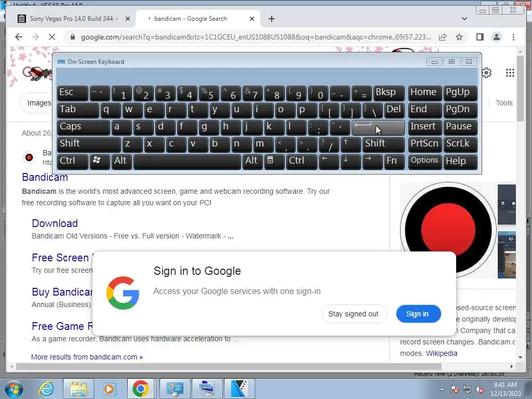Image resolution: width=532 pixels, height=399 pixels.
Task: Share this page from the address bar
Action: click(x=443, y=37)
